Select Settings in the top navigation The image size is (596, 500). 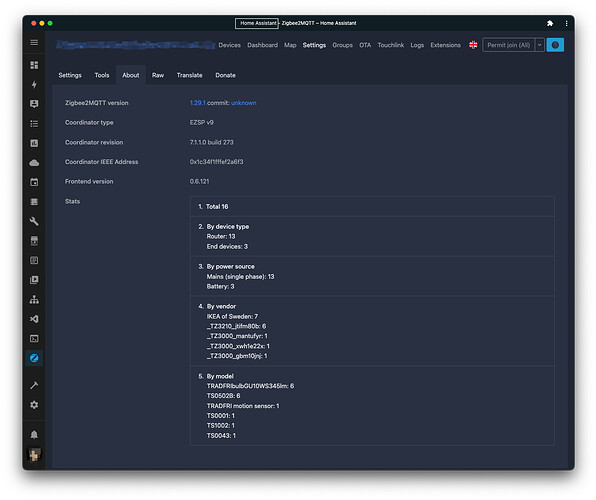coord(314,45)
